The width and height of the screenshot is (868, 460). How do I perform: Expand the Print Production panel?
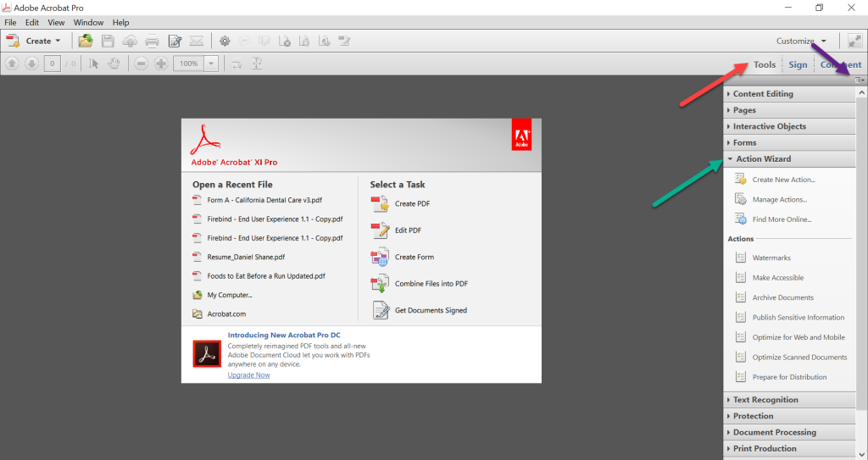point(789,448)
